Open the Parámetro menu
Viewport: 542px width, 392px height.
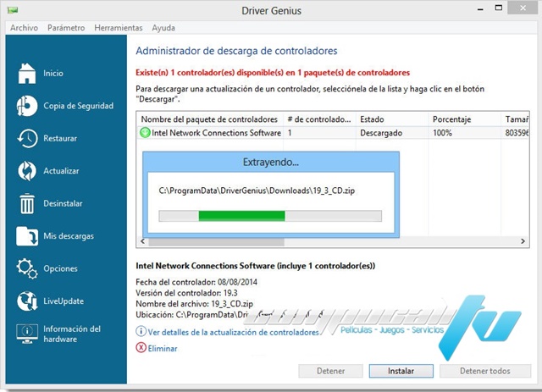coord(66,28)
